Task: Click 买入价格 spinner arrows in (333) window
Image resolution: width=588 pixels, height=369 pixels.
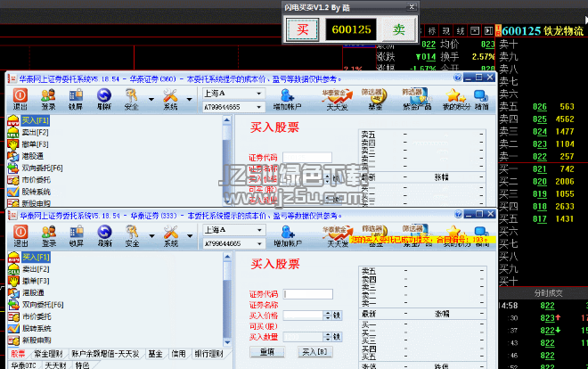Action: [x=327, y=316]
